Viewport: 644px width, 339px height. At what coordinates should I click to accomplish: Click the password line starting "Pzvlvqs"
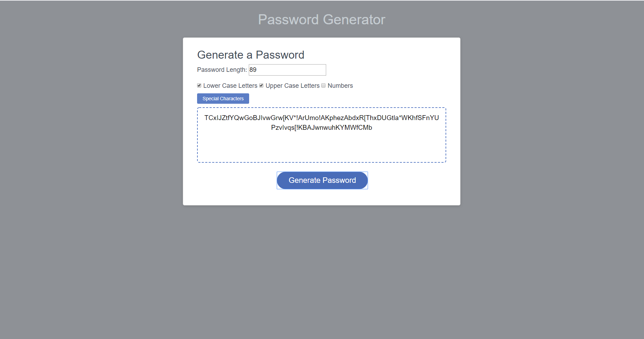coord(322,128)
